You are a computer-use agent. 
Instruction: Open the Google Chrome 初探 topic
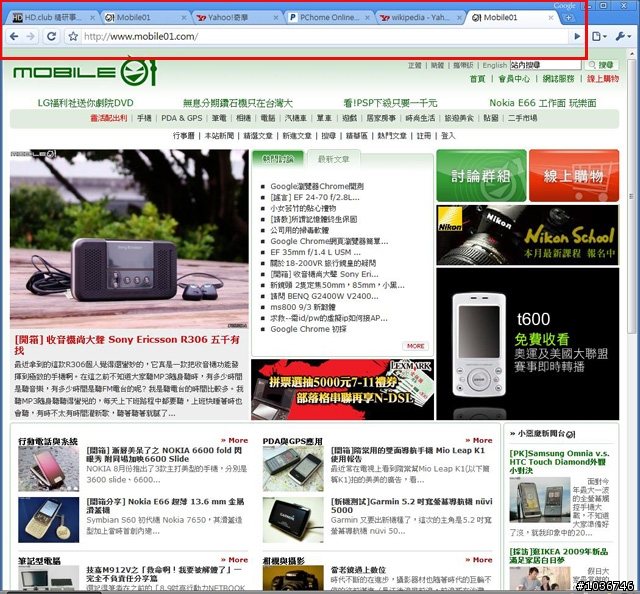[308, 329]
